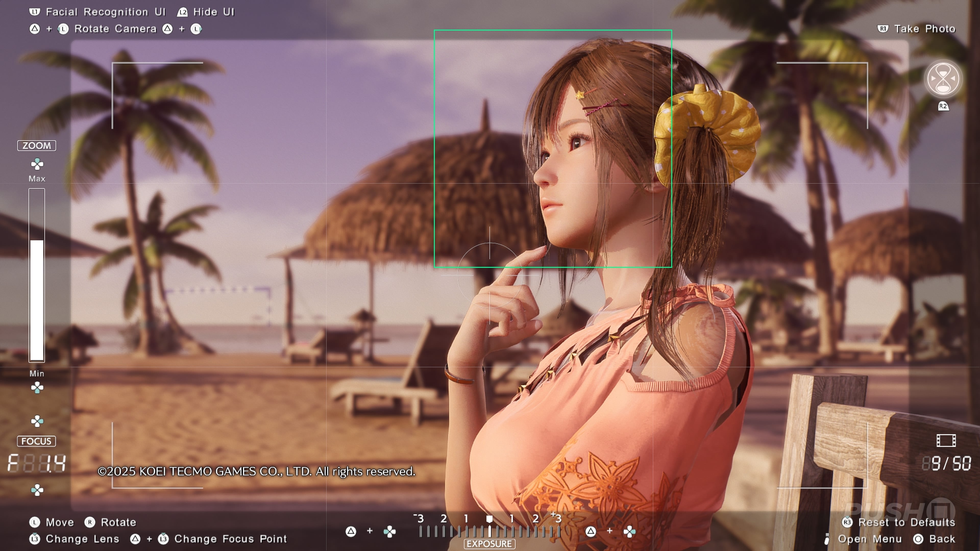Click d-pad icon above FOCUS label
The height and width of the screenshot is (551, 980).
point(37,421)
